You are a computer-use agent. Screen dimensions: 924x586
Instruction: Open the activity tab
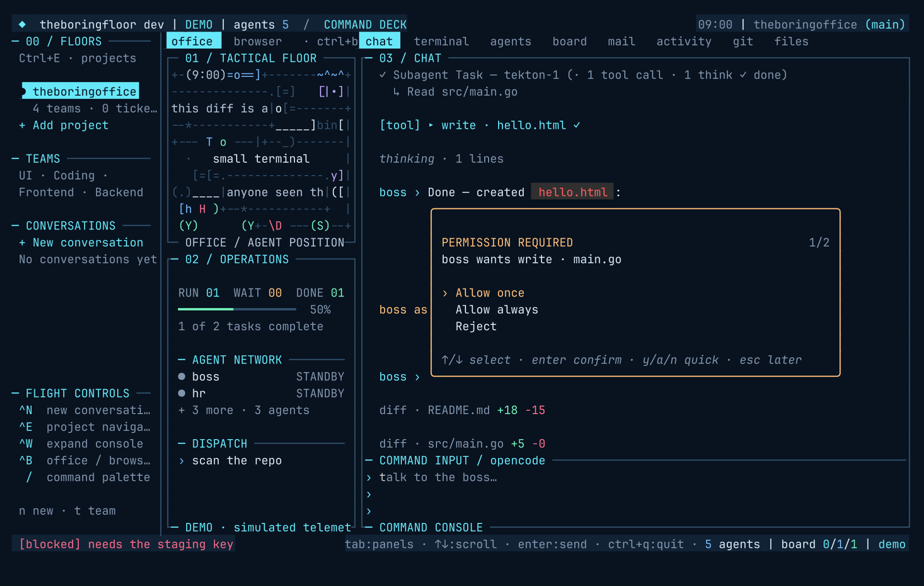coord(684,41)
